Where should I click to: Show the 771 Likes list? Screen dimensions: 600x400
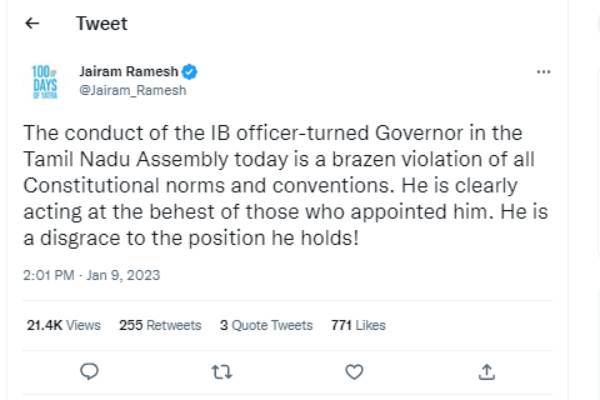[x=358, y=325]
